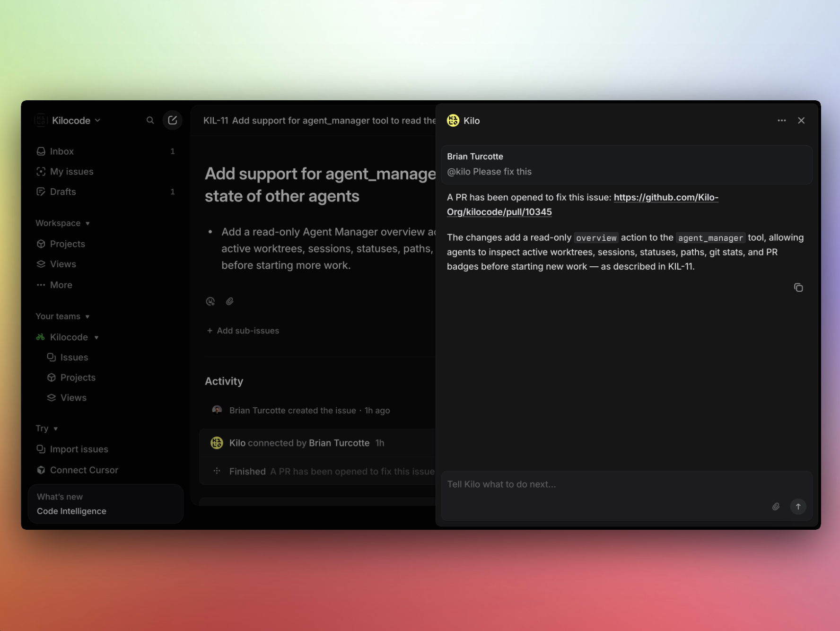Click the team Views layers icon

52,398
